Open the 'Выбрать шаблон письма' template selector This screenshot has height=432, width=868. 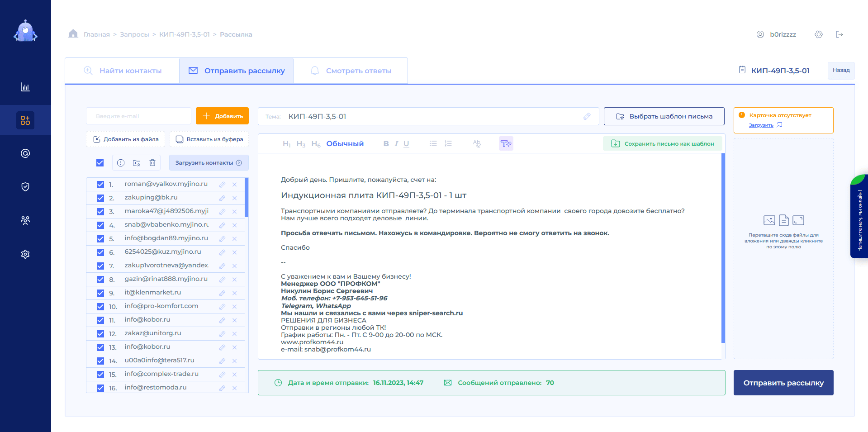point(664,117)
